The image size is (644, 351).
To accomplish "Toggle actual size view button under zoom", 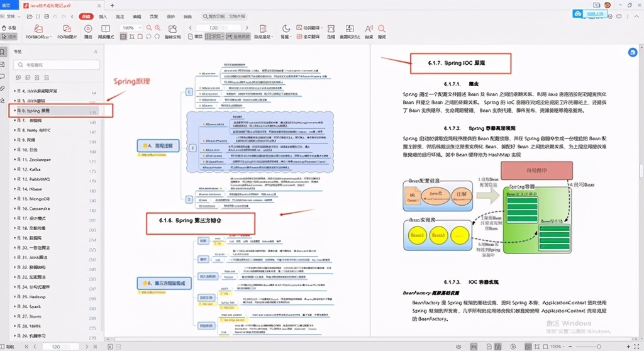I will [123, 36].
